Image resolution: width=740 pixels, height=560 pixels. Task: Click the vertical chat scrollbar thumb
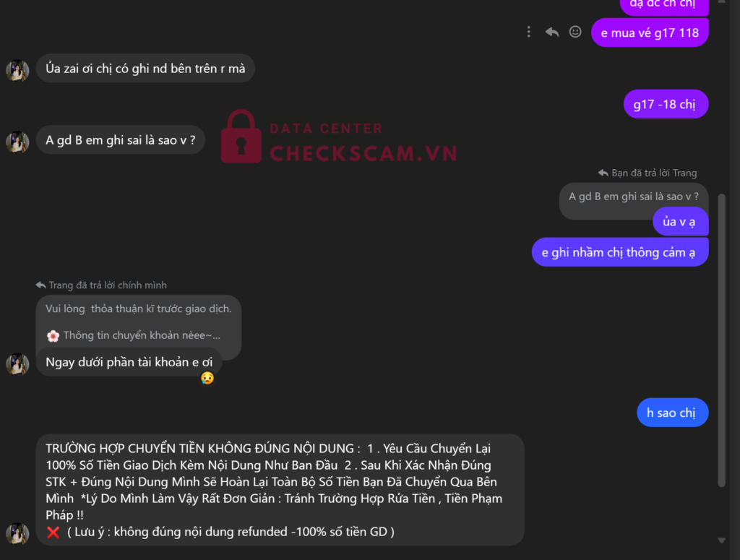[x=721, y=340]
